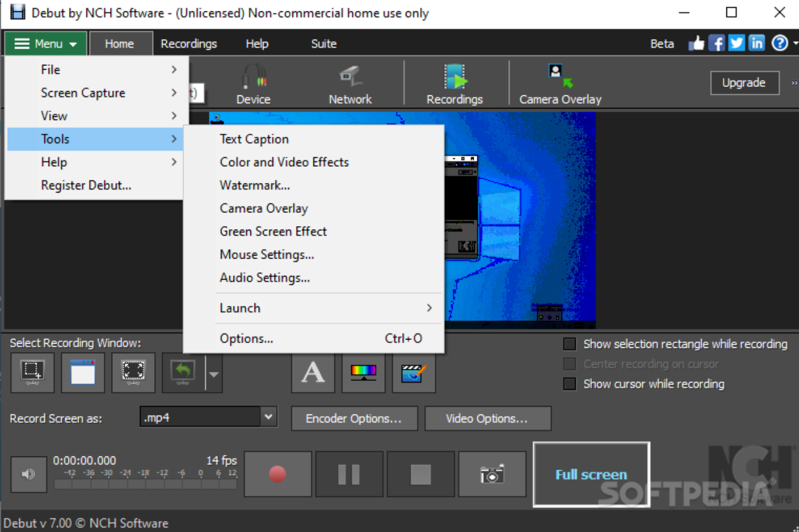Open the .mp4 format dropdown
Viewport: 799px width, 532px height.
pyautogui.click(x=268, y=416)
